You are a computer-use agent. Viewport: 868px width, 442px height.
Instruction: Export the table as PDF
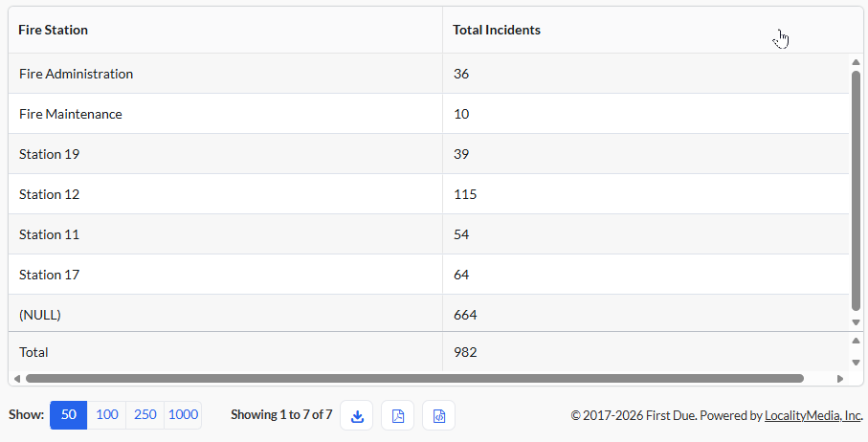pyautogui.click(x=397, y=415)
